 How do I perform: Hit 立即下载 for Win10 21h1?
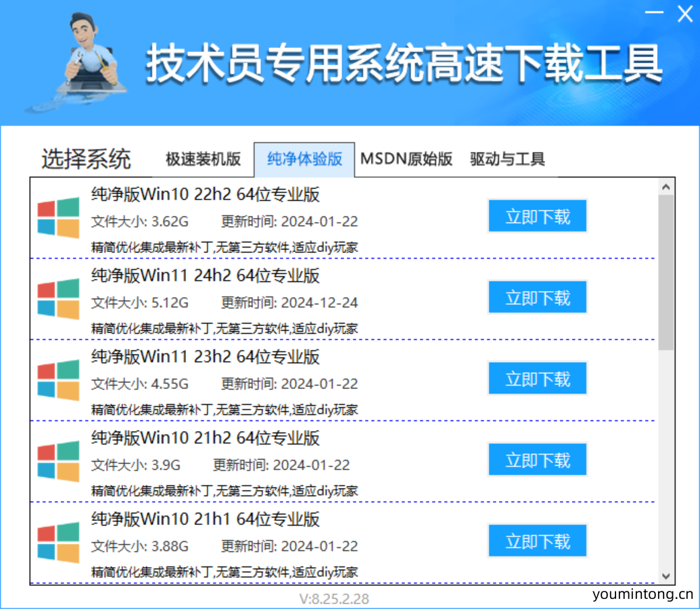pos(538,541)
